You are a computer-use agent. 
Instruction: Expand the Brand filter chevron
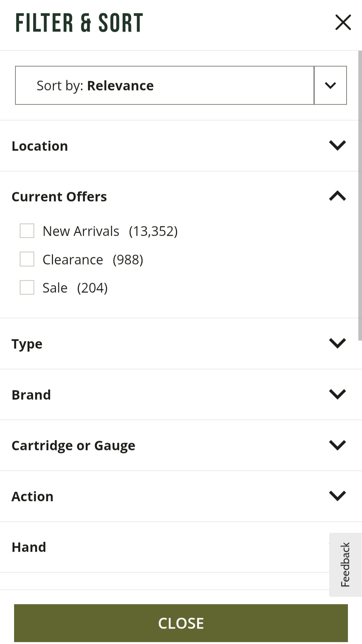(x=337, y=394)
